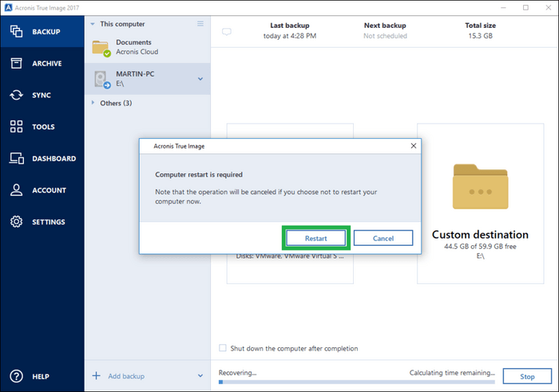Switch to the TOOLS tab label

(43, 127)
